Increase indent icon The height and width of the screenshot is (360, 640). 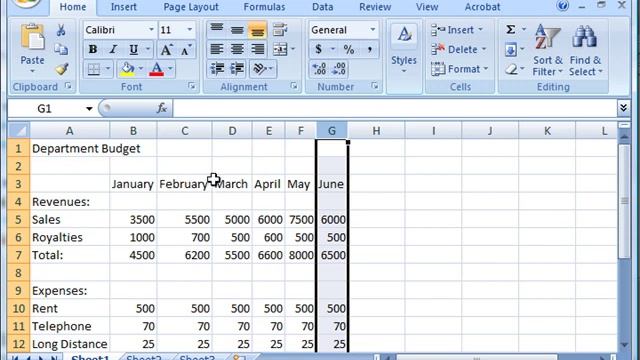point(237,69)
